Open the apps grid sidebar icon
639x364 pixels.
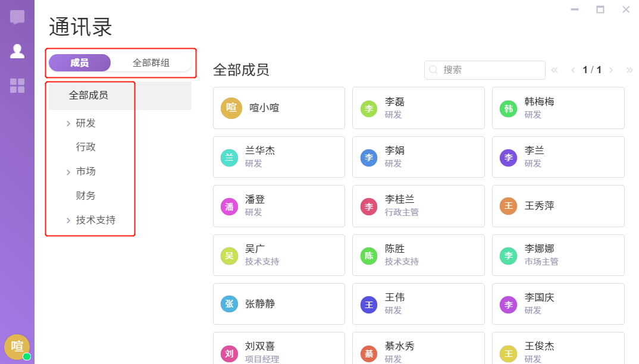click(x=17, y=86)
